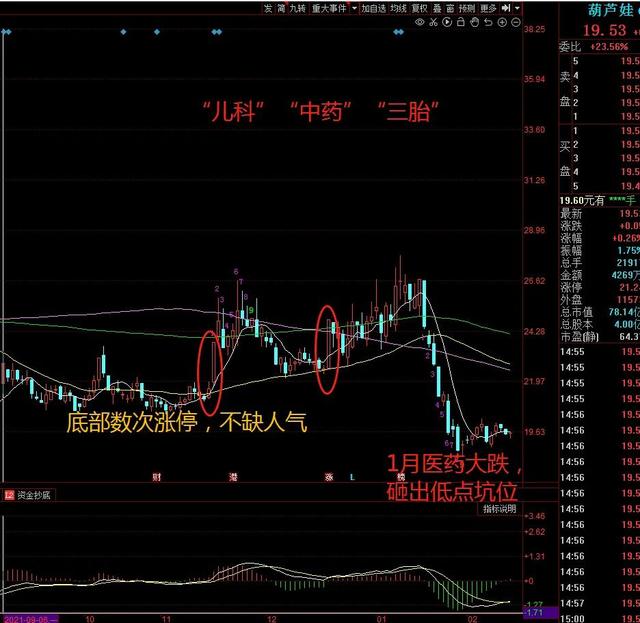Click the 发 toolbar button

point(268,8)
